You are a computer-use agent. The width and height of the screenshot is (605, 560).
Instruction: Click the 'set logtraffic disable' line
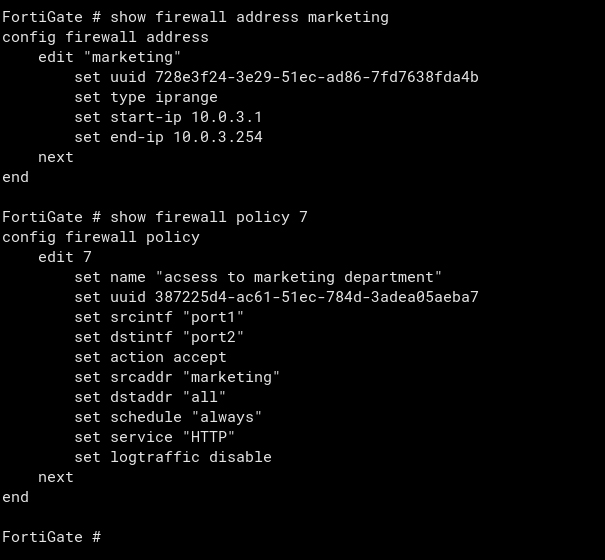[x=173, y=457]
